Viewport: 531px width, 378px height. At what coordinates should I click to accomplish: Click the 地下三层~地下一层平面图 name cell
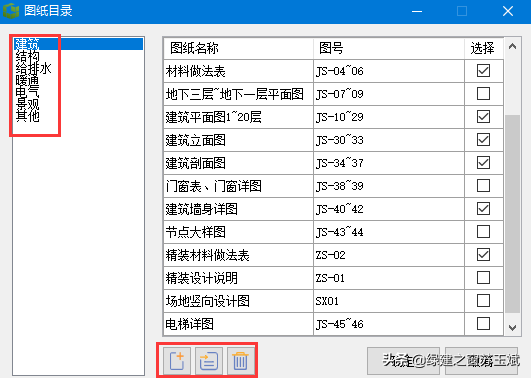coord(238,94)
